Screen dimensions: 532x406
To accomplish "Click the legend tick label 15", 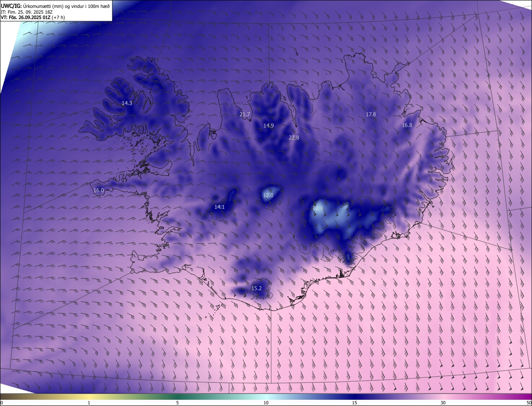I will click(x=355, y=403).
